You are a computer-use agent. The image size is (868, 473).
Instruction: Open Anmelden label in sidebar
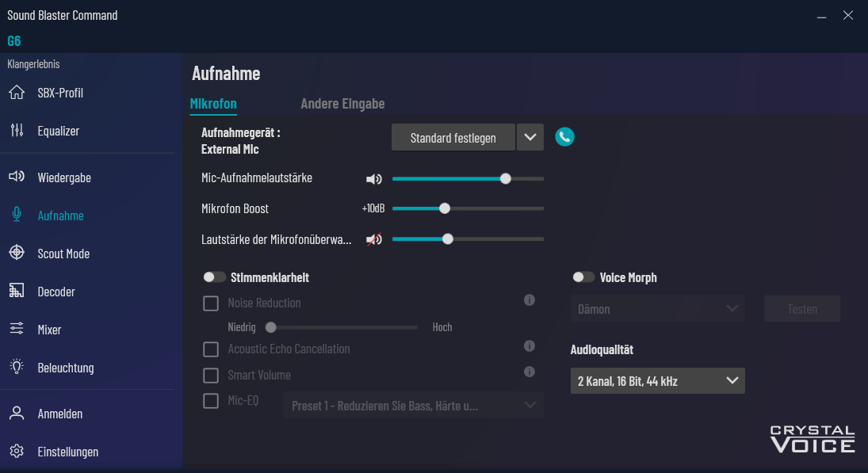[x=59, y=414]
